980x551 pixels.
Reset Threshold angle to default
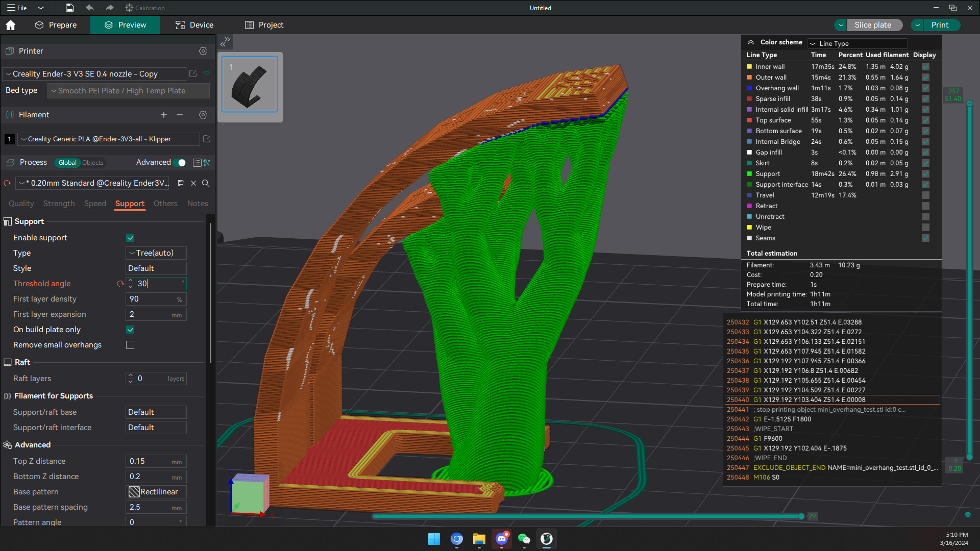120,284
